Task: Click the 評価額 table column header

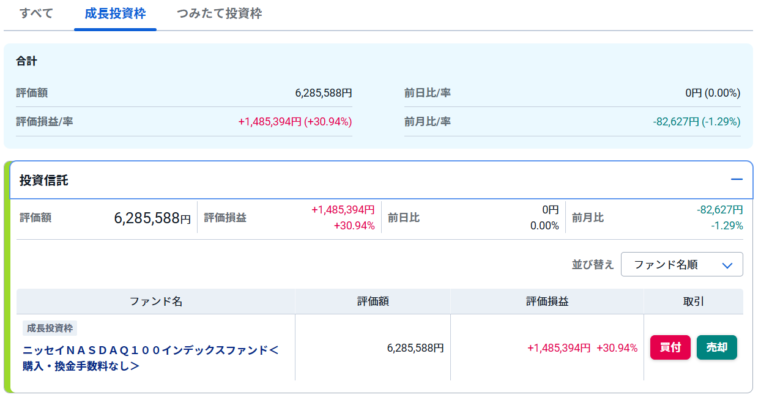Action: point(373,301)
